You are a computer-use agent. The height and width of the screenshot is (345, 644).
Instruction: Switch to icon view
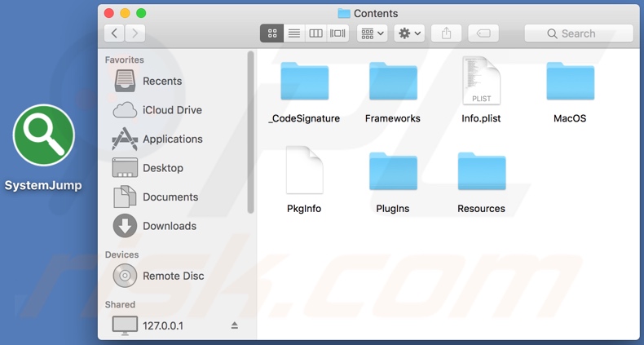pos(272,33)
